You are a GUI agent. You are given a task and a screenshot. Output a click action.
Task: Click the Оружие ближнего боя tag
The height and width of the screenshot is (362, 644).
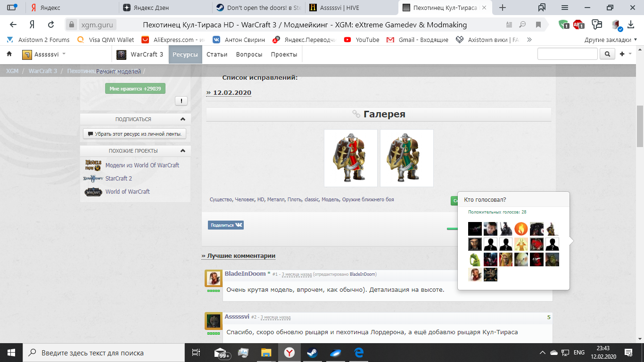[x=368, y=200]
